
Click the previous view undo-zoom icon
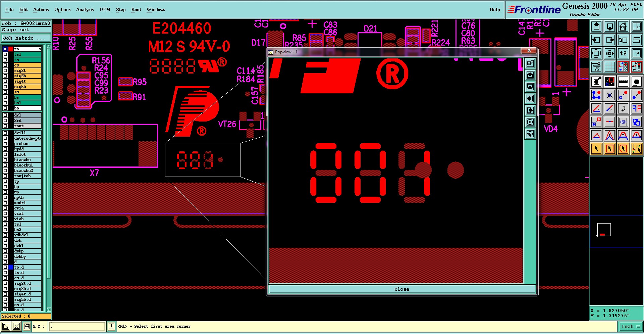click(623, 40)
